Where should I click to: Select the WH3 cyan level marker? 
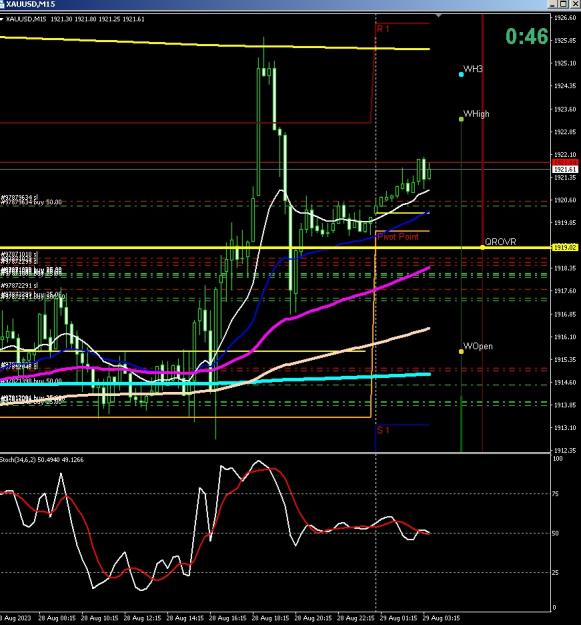(x=461, y=74)
